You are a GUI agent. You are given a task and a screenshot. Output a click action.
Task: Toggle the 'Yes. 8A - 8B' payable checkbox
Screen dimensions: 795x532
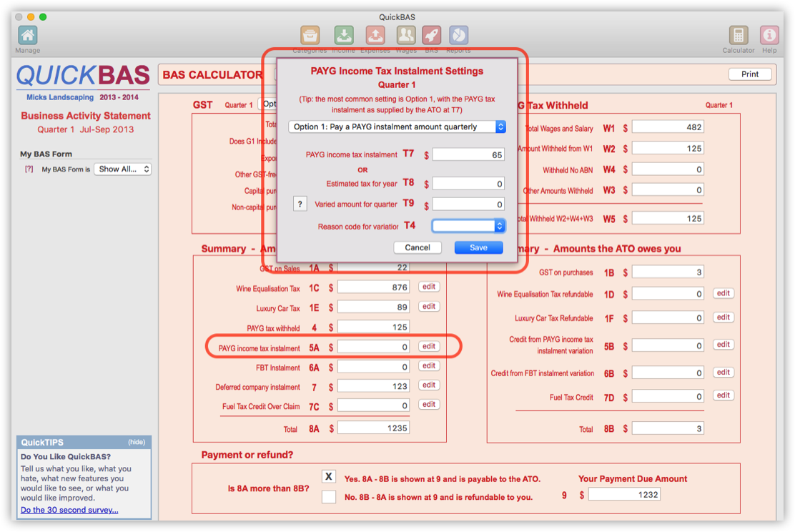tap(329, 476)
